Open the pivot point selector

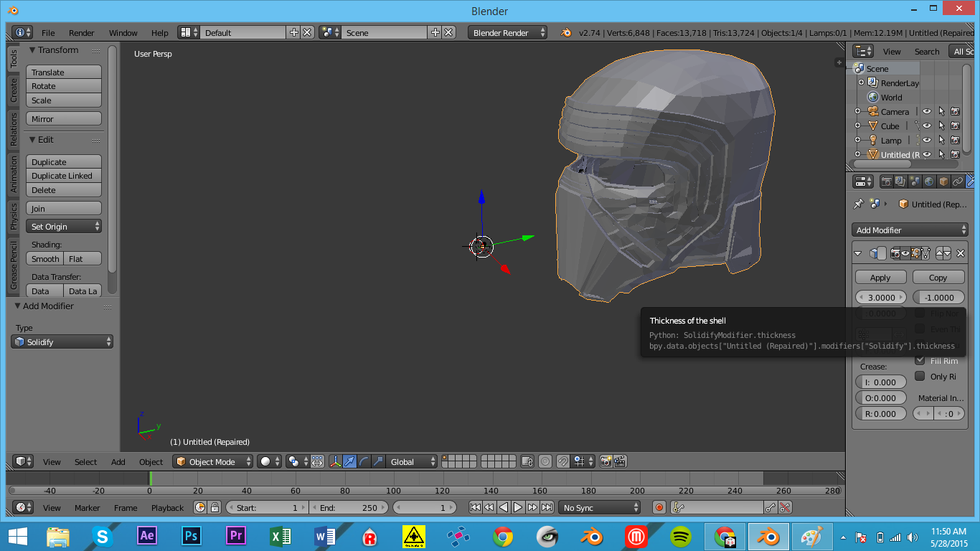click(297, 461)
